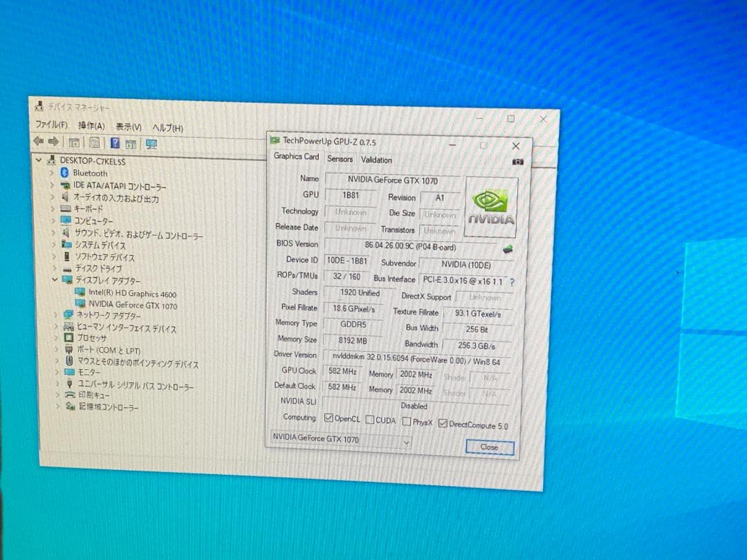Switch to the Validation tab

(376, 160)
